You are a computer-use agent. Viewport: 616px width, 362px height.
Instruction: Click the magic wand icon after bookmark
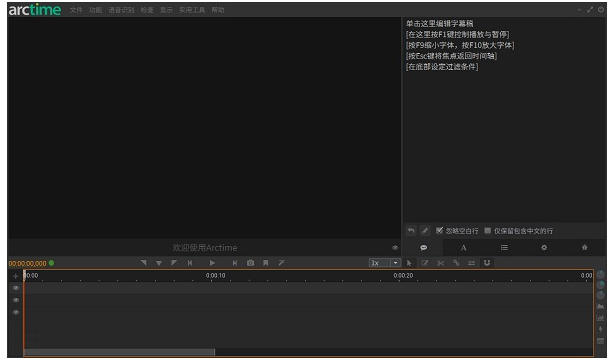[x=281, y=263]
